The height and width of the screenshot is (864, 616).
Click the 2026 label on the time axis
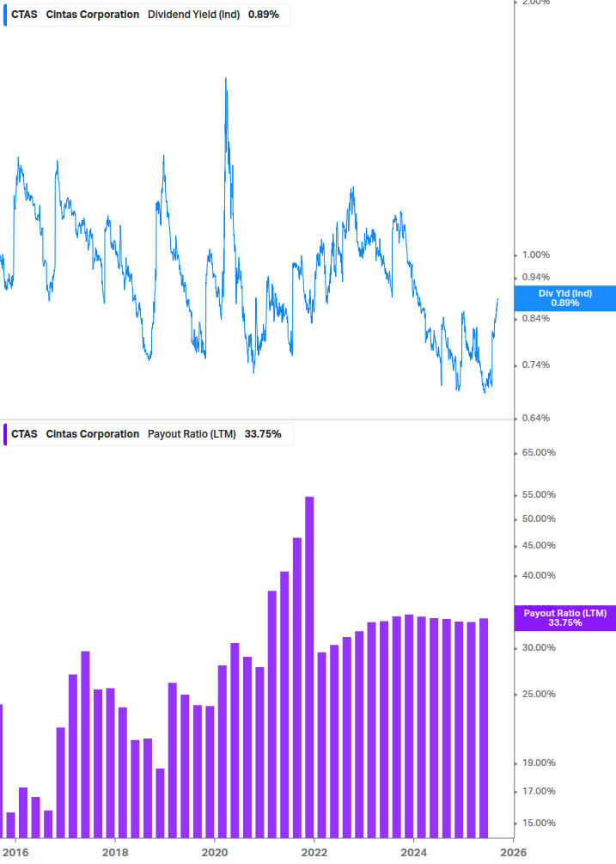tap(513, 853)
